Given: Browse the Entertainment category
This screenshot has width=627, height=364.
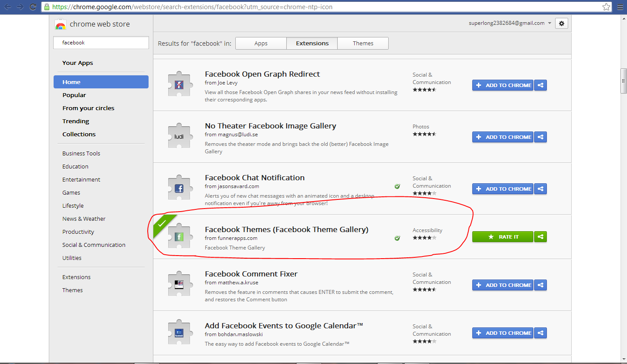Looking at the screenshot, I should click(81, 179).
